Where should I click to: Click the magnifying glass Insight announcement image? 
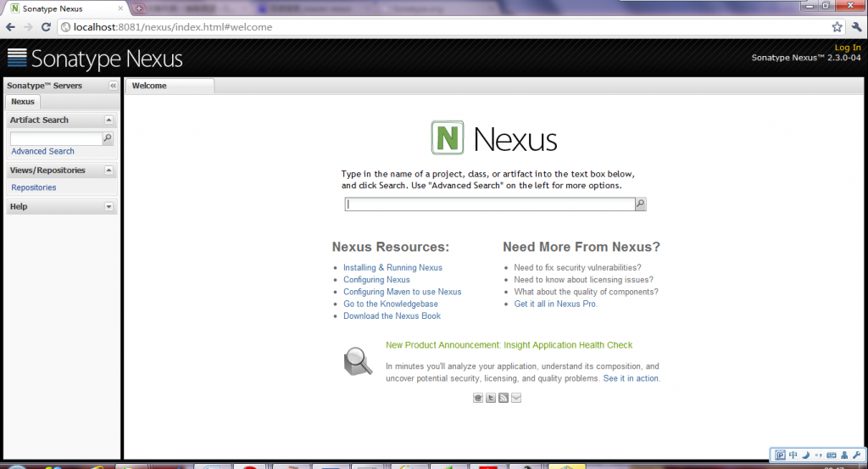pyautogui.click(x=358, y=361)
